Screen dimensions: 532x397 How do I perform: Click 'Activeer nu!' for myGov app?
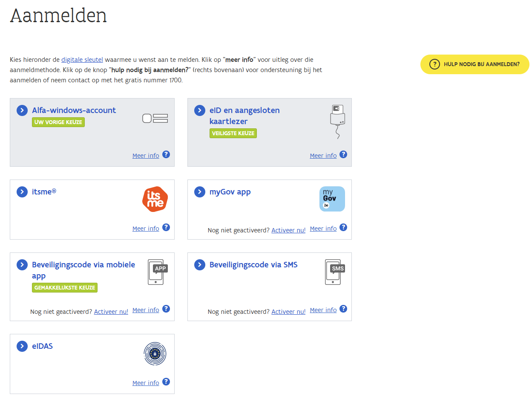pos(288,230)
